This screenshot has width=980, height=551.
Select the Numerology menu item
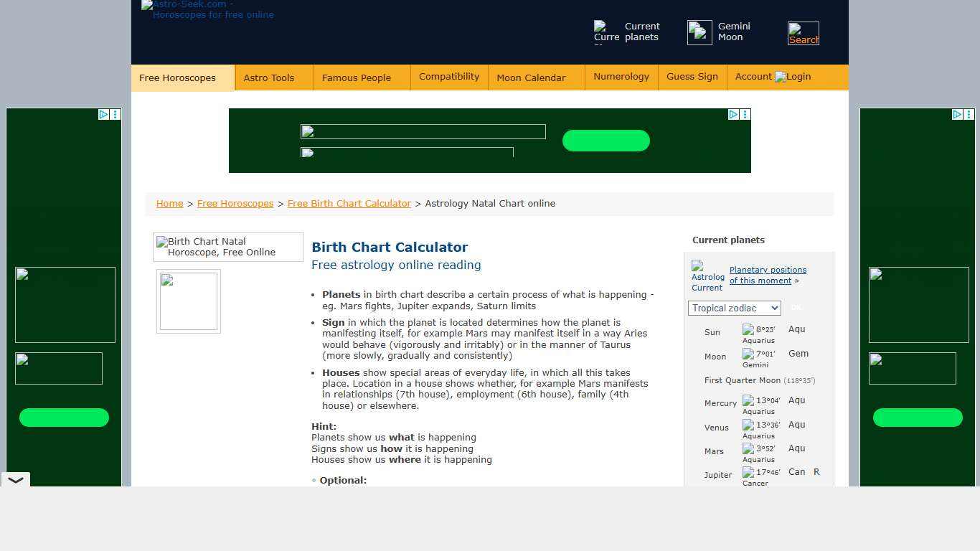point(621,77)
